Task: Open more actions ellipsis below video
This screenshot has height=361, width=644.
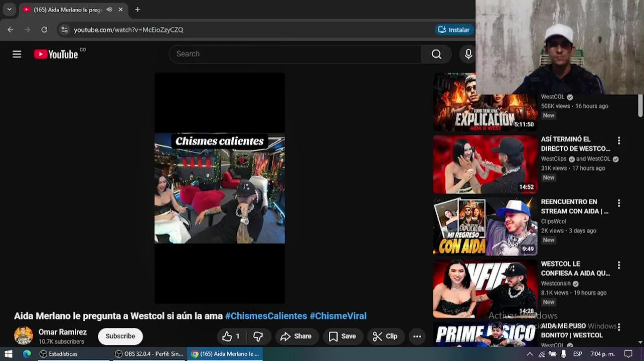Action: pos(417,336)
